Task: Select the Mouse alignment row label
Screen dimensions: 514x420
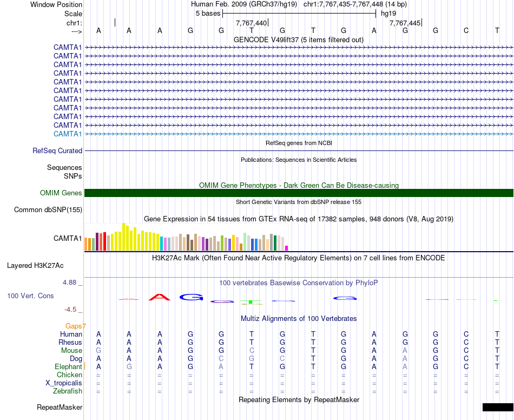Action: point(71,351)
